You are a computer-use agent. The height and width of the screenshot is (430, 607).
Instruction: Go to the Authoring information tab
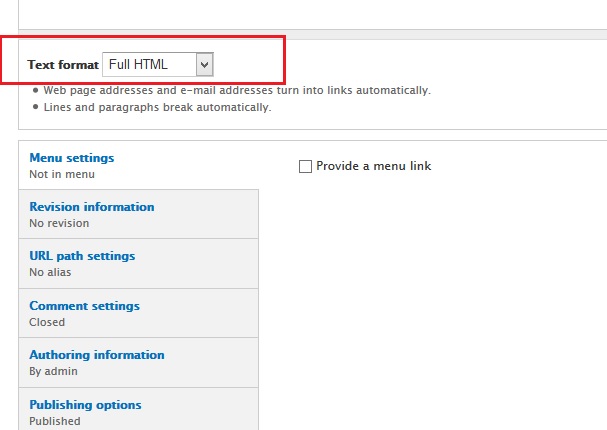point(97,355)
